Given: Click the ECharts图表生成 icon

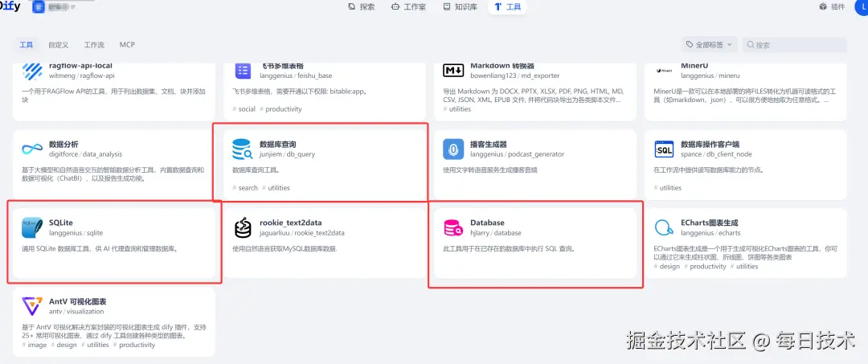Looking at the screenshot, I should (x=664, y=227).
